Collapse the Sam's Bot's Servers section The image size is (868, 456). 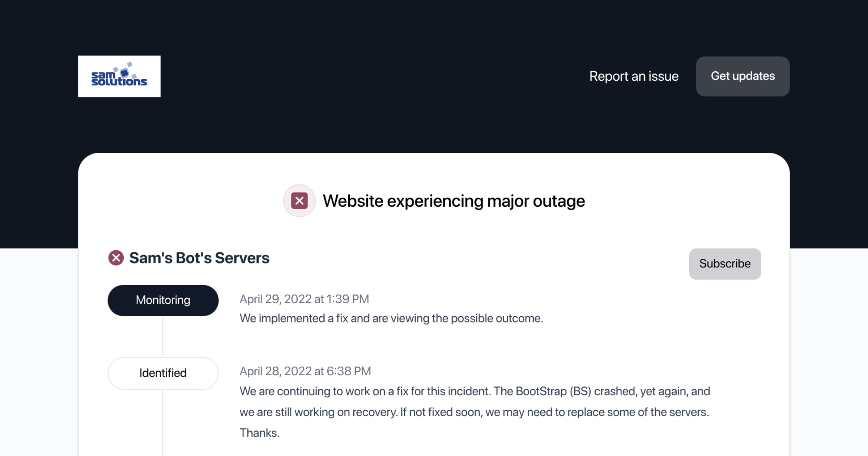pos(199,258)
